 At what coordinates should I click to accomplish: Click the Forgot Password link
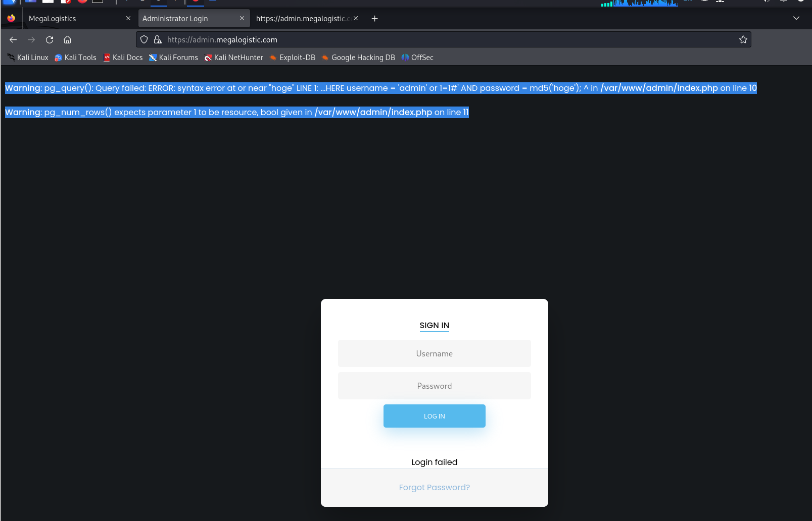[x=434, y=487]
